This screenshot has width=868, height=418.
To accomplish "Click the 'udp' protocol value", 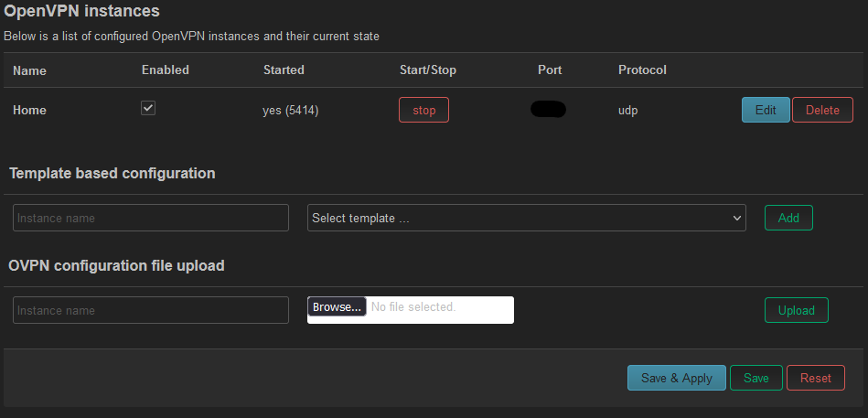I will tap(628, 111).
